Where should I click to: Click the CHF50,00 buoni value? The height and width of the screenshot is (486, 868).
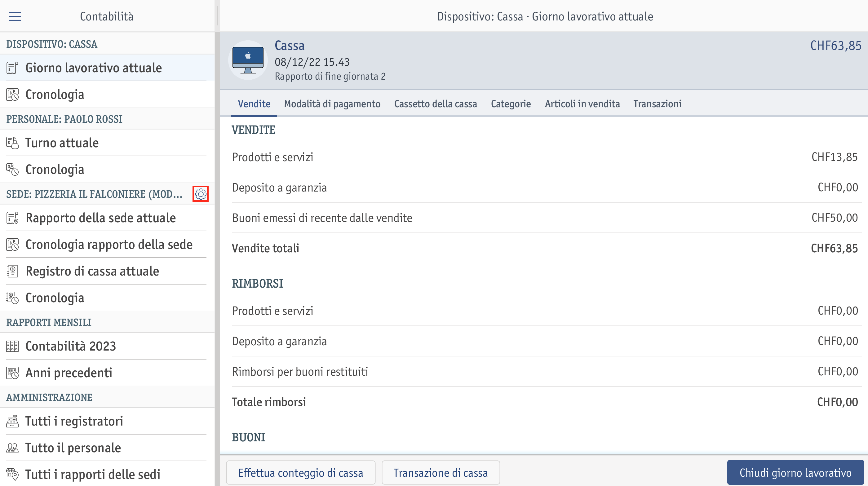point(834,218)
